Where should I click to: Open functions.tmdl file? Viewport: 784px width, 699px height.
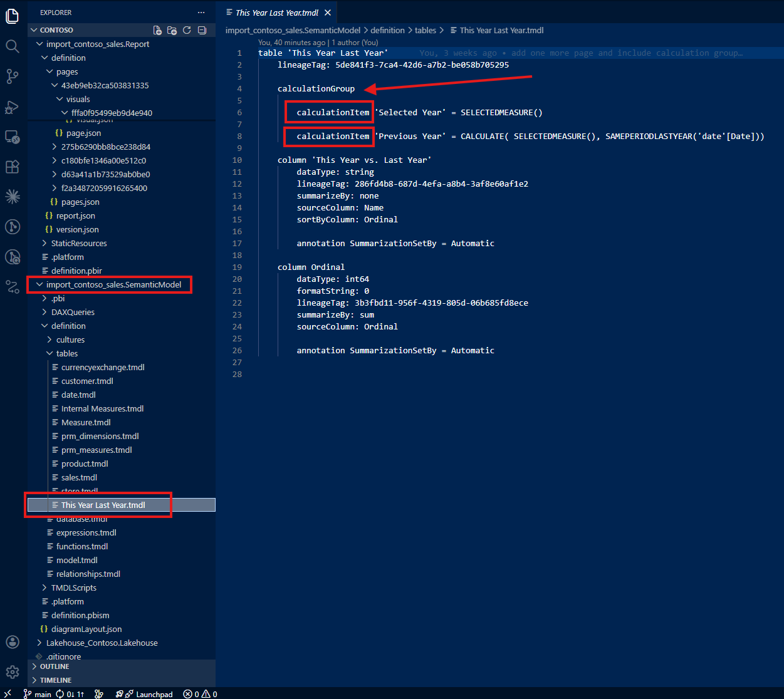82,546
